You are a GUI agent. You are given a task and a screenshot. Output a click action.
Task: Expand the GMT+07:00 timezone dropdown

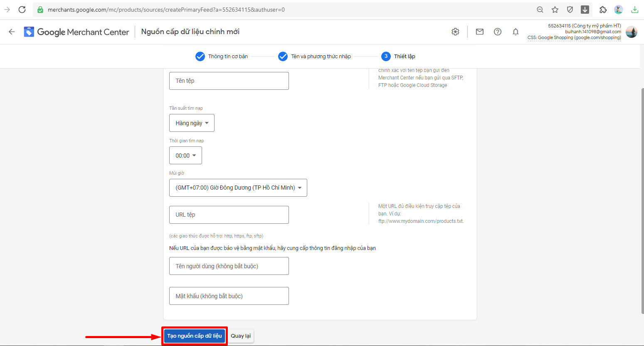[x=238, y=188]
